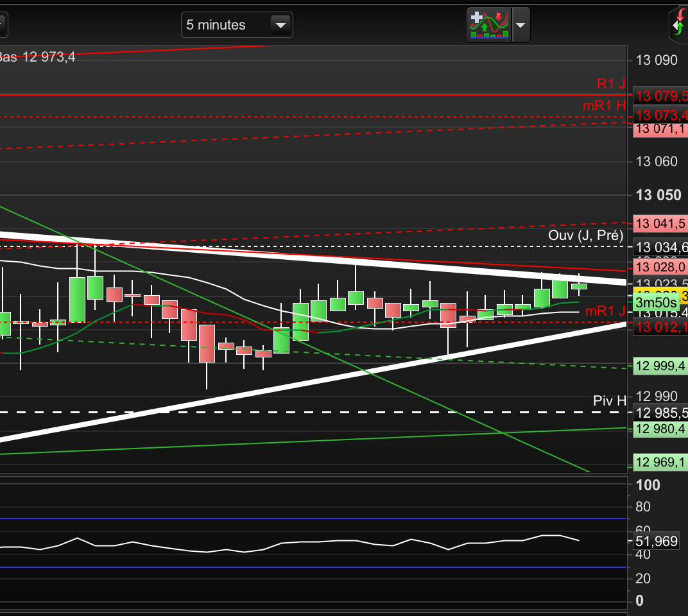688x616 pixels.
Task: Click the Piv H label
Action: 610,400
